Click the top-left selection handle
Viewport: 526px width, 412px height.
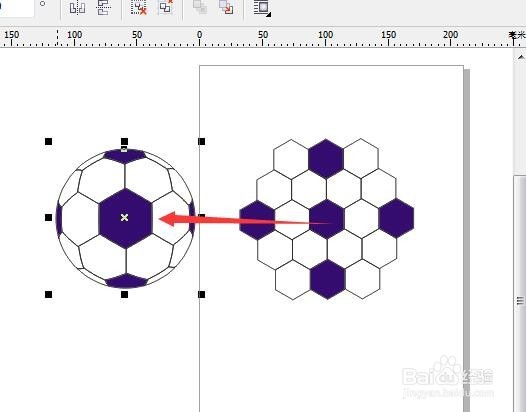coord(49,142)
